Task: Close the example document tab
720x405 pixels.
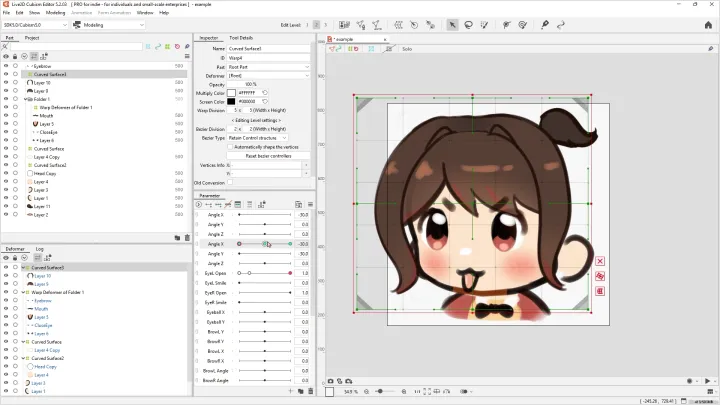Action: pyautogui.click(x=385, y=39)
